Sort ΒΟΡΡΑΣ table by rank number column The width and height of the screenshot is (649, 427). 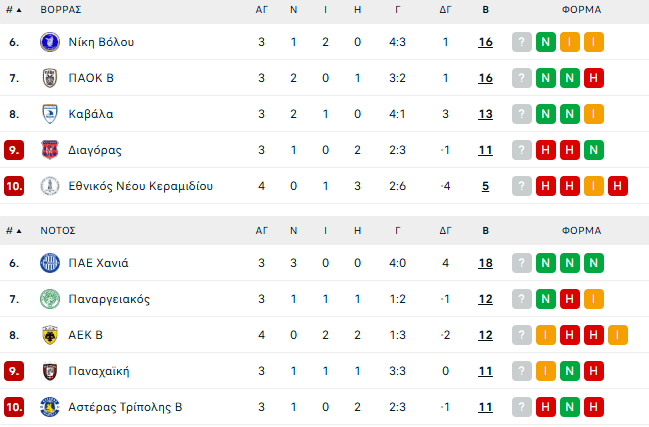11,9
